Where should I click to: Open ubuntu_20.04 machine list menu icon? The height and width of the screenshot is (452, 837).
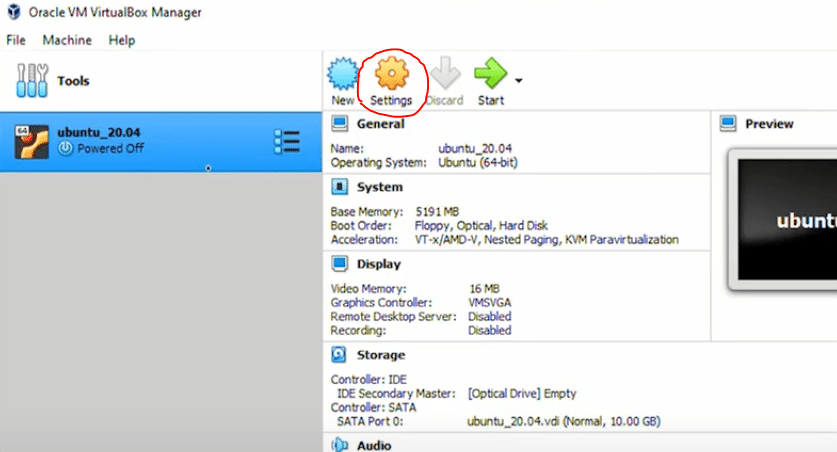click(287, 141)
